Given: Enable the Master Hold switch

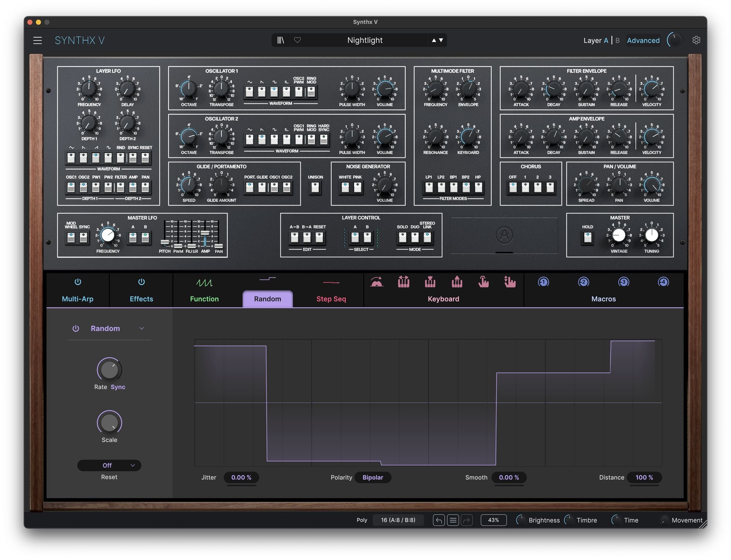Looking at the screenshot, I should (x=587, y=238).
